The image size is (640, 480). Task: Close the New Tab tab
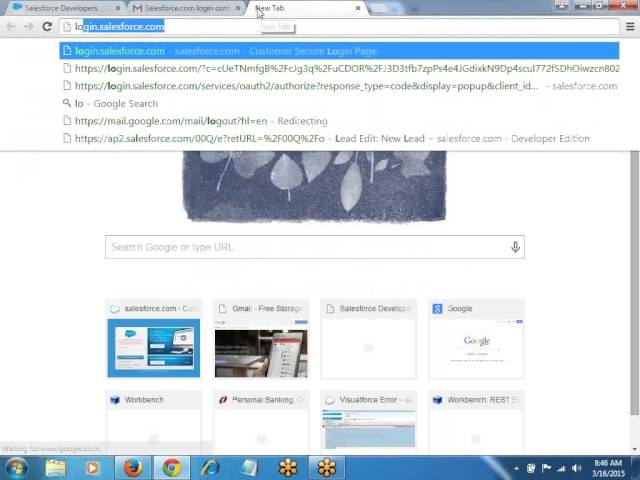(358, 8)
